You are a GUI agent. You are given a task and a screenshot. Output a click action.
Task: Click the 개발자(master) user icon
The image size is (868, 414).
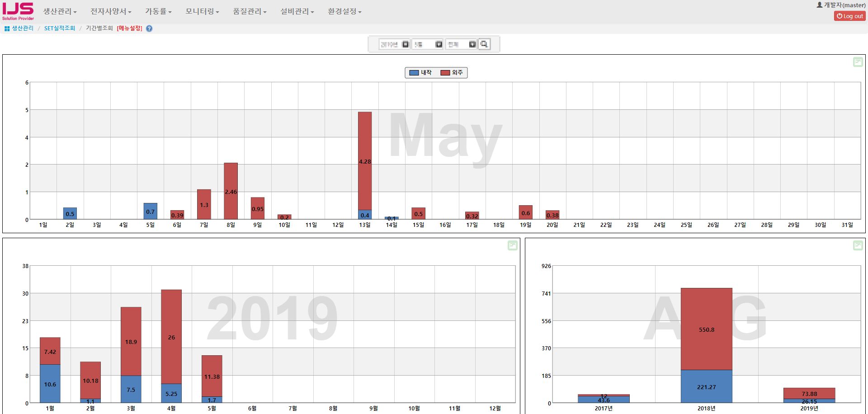(819, 5)
